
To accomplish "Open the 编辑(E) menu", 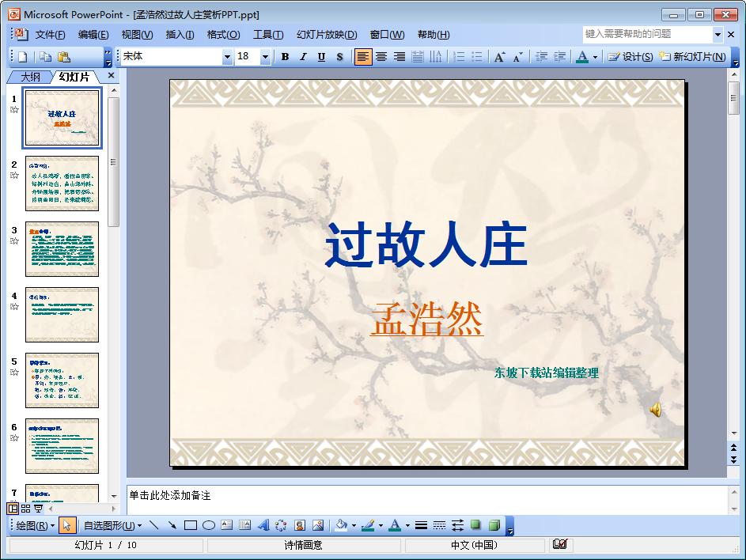I will point(93,35).
